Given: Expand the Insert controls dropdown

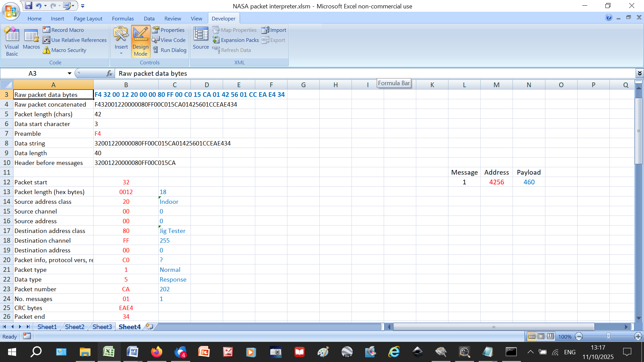Looking at the screenshot, I should pyautogui.click(x=121, y=53).
